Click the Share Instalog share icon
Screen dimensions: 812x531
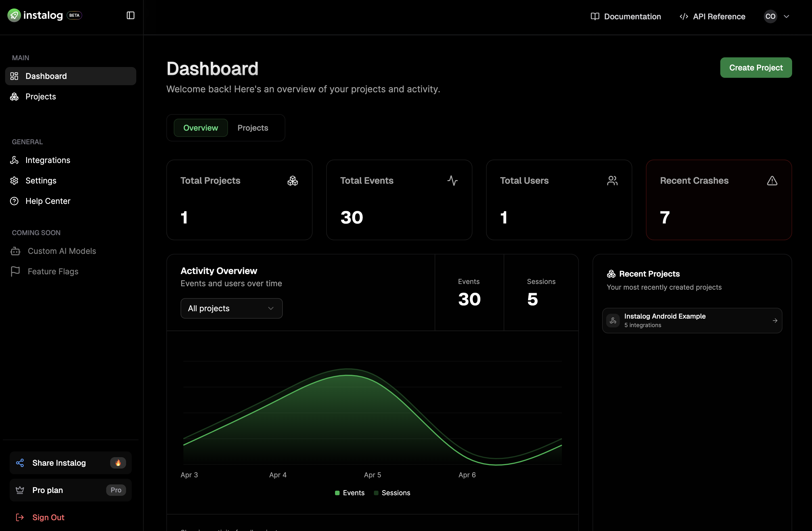click(20, 463)
